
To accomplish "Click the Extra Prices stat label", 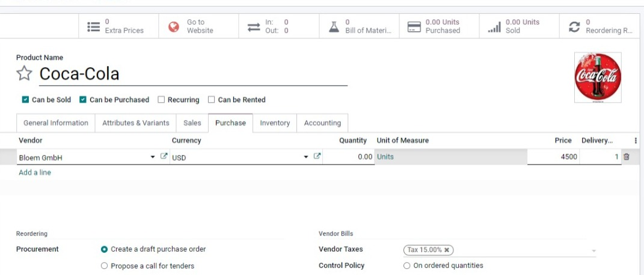I will [124, 26].
